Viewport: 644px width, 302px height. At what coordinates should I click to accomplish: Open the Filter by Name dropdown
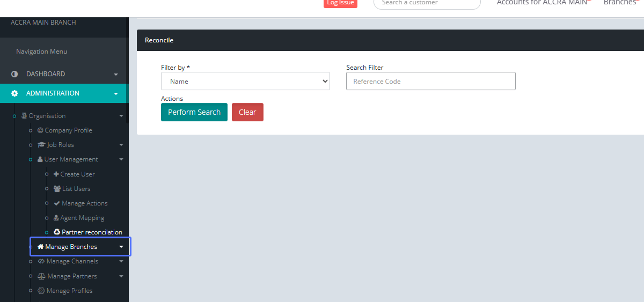click(245, 81)
